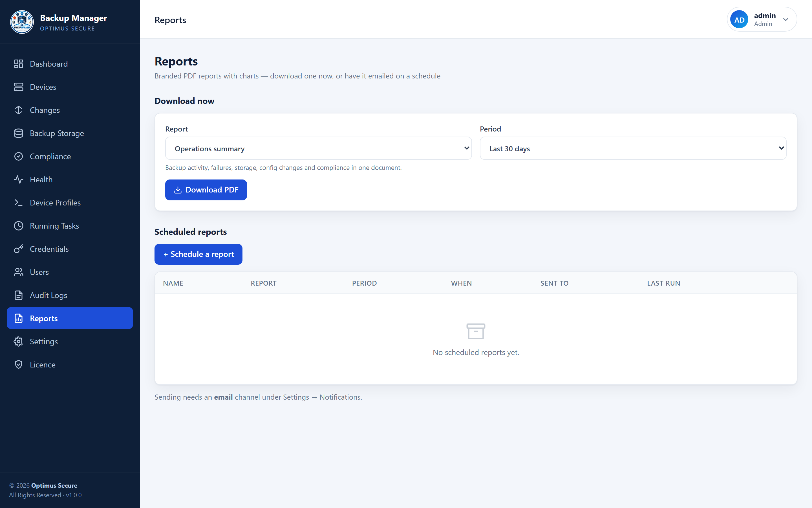Open Running Tasks from the sidebar

click(x=70, y=226)
